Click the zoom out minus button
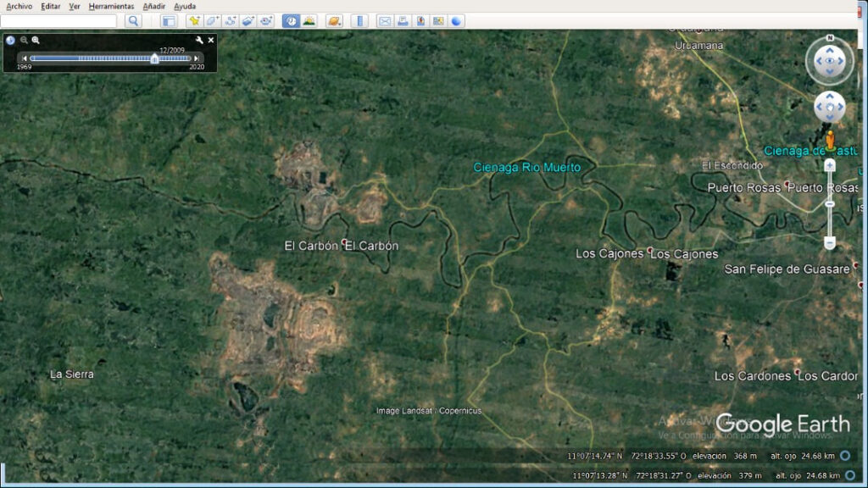Screen dimensions: 868x488 point(829,243)
